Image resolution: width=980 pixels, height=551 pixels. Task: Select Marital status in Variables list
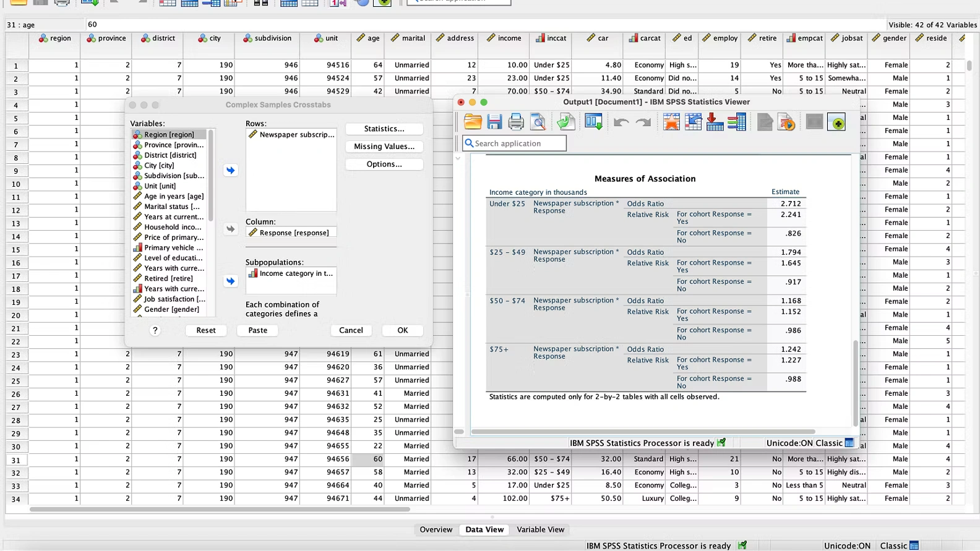point(171,207)
